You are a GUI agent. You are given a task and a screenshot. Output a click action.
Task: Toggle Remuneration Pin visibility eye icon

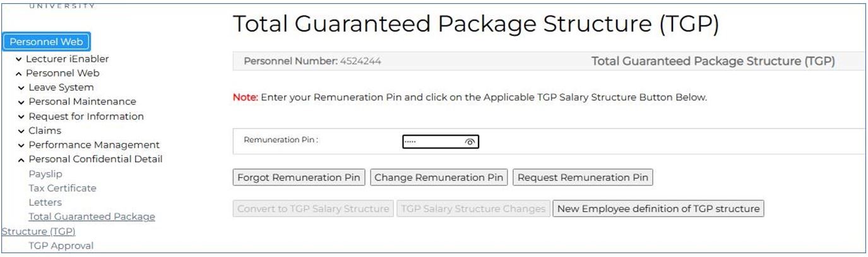[469, 142]
